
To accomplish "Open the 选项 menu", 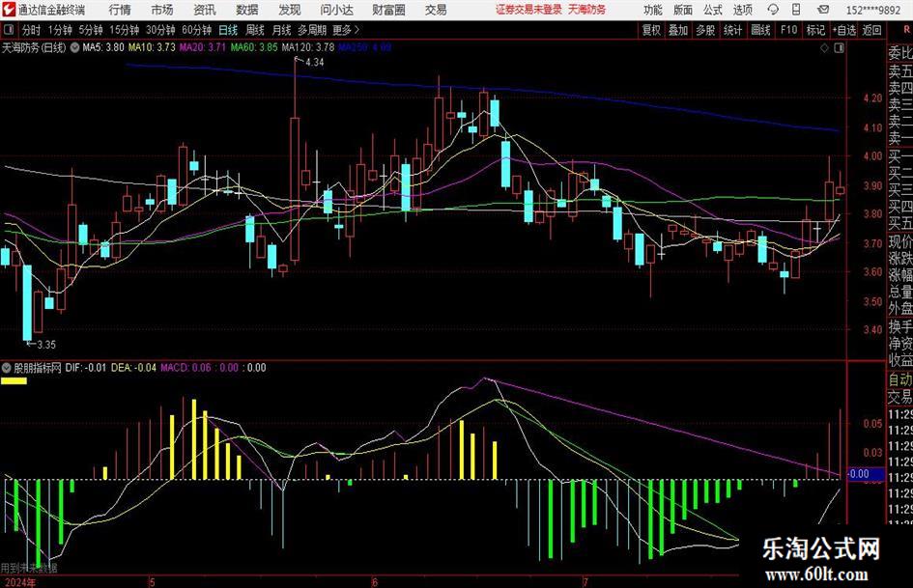I will tap(742, 10).
